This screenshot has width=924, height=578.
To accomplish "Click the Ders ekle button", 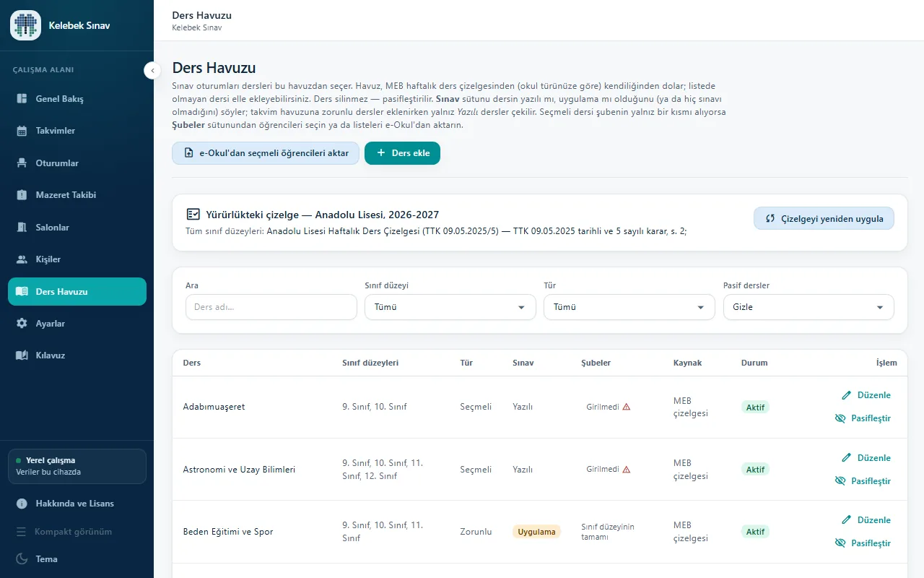I will (402, 153).
